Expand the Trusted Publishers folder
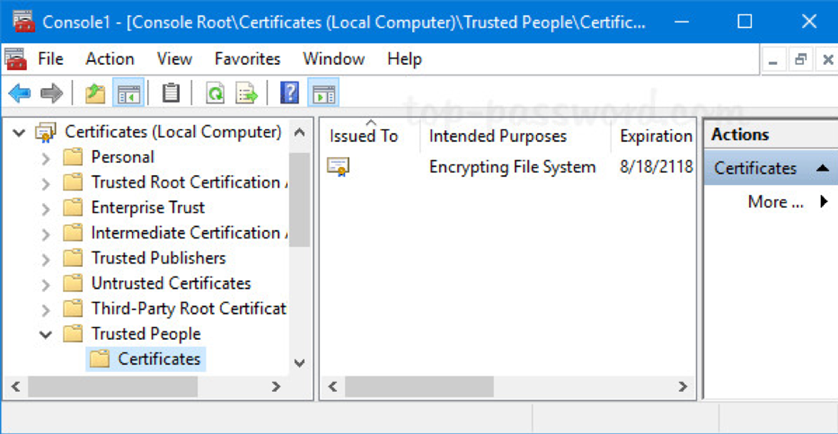This screenshot has width=838, height=434. [x=46, y=258]
